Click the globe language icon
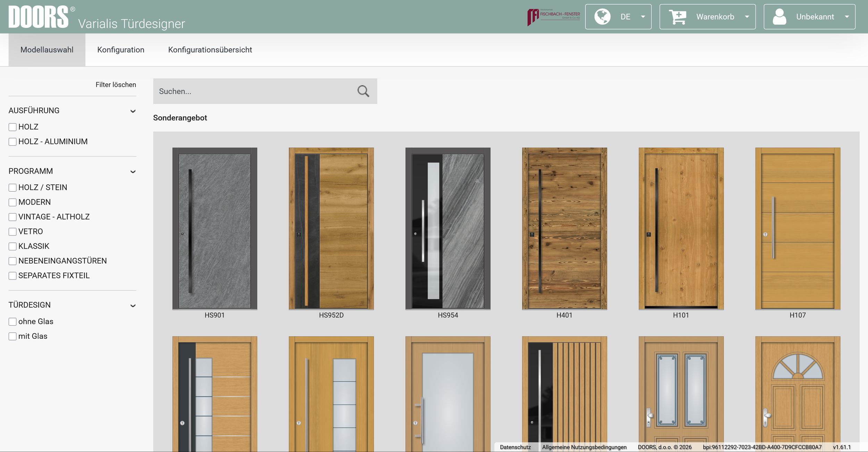The image size is (868, 452). pyautogui.click(x=602, y=17)
